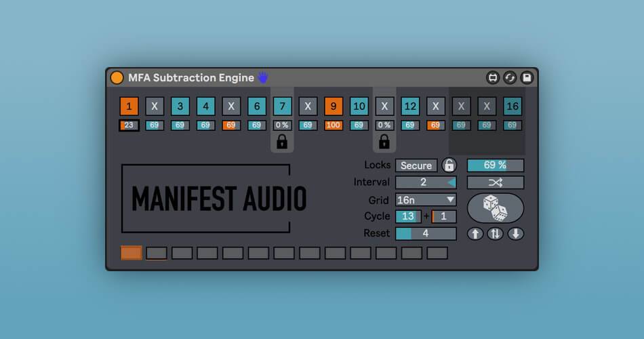Click the Cycle label
Screen dimensions: 644x339
(x=377, y=216)
